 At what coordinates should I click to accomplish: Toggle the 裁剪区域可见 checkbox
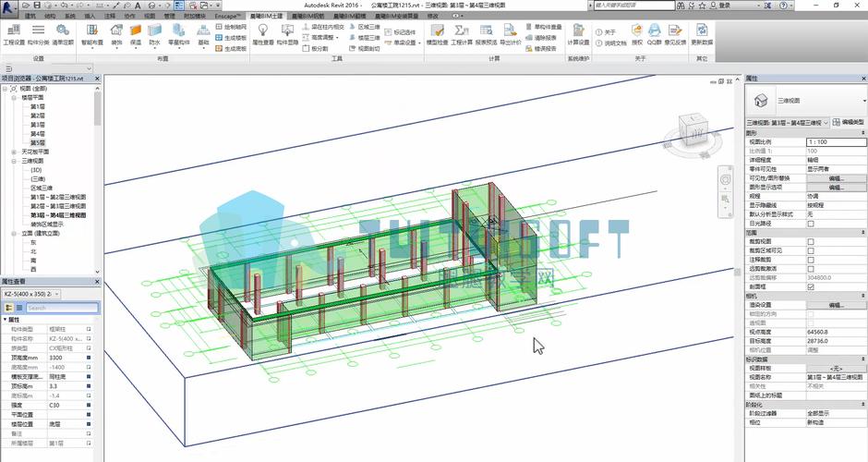pyautogui.click(x=811, y=250)
